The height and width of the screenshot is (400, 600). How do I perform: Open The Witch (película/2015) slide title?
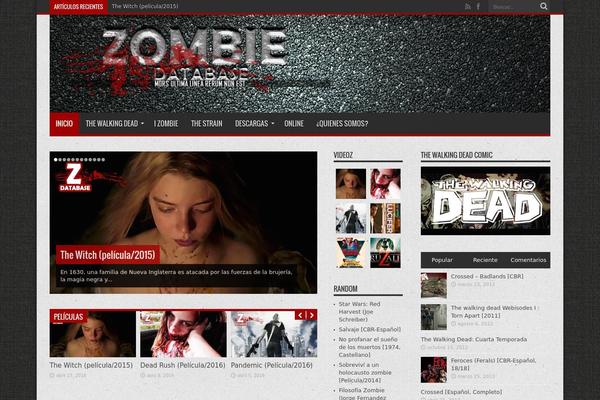108,255
